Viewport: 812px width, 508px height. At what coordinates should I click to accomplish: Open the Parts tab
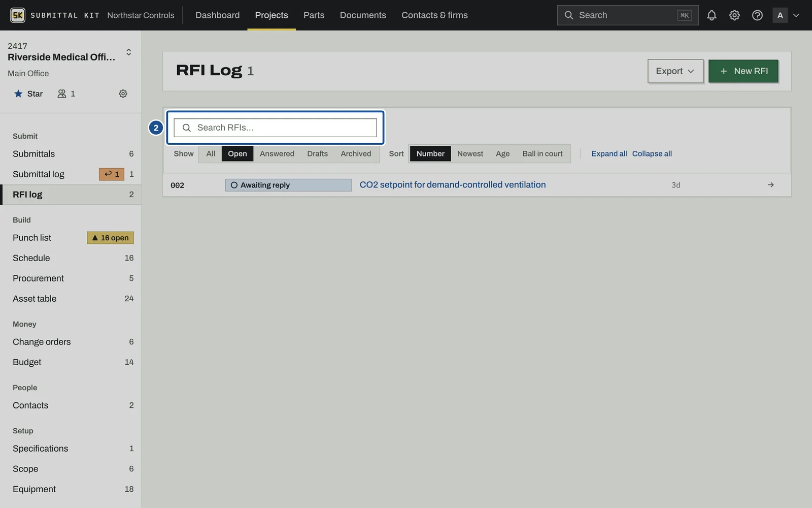(314, 15)
